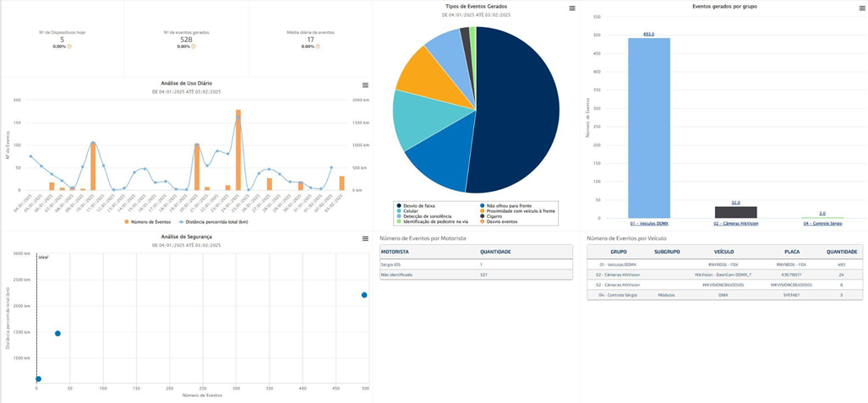Toggle Desvio de faixa in pie legend

[x=415, y=205]
